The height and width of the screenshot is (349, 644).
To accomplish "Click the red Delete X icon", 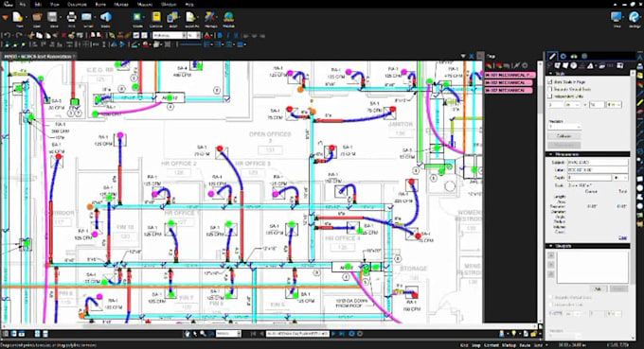I will (63, 36).
